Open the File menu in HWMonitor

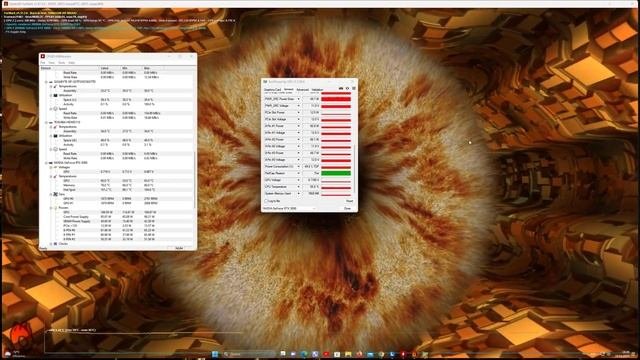pos(43,62)
